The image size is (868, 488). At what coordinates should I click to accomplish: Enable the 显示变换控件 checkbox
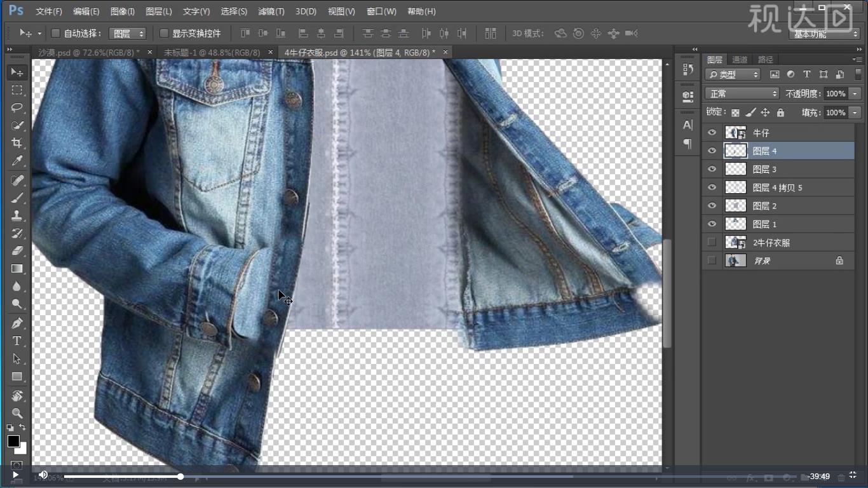pos(164,33)
